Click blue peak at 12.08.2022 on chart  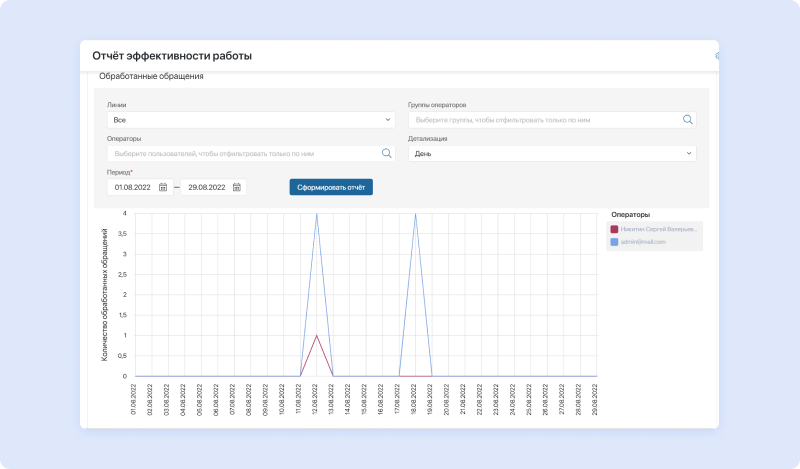coord(317,214)
